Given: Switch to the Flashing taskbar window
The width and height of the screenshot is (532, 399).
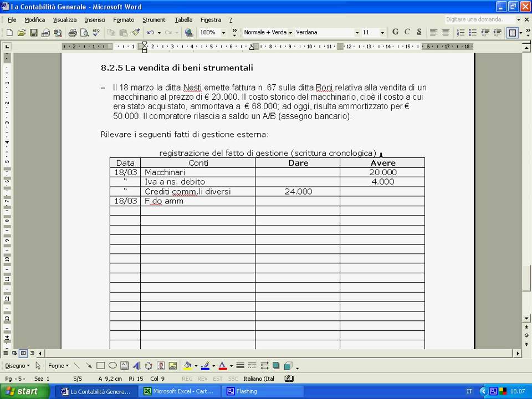Looking at the screenshot, I should [263, 391].
